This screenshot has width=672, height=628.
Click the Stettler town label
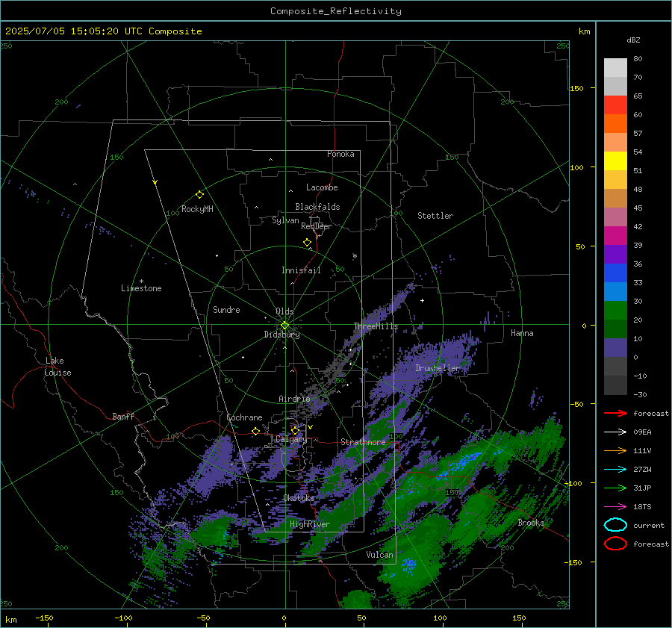[435, 216]
